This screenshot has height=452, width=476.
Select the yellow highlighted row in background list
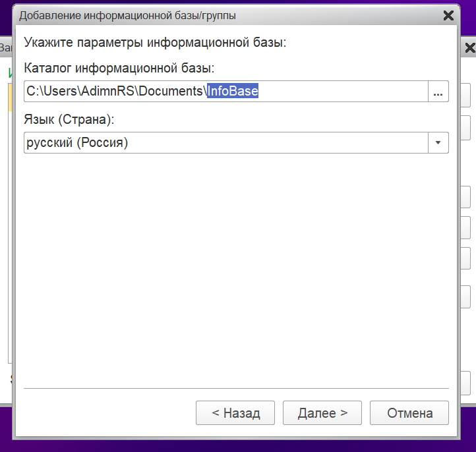pyautogui.click(x=11, y=97)
